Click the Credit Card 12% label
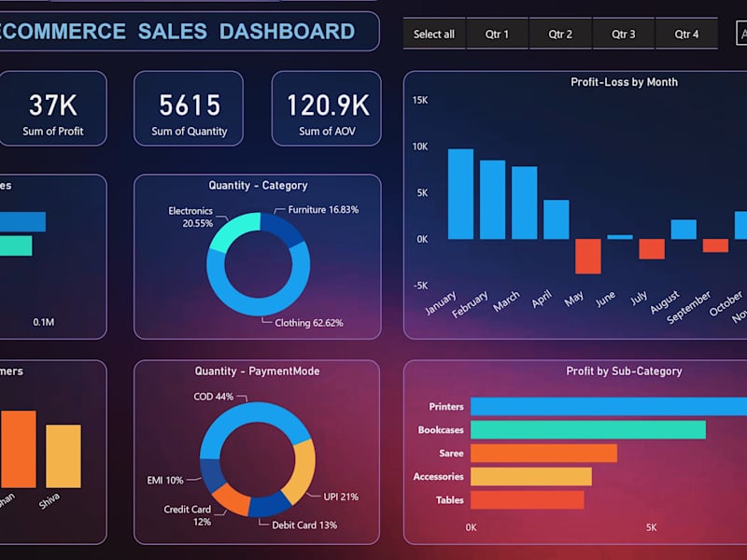Image resolution: width=747 pixels, height=560 pixels. [188, 516]
